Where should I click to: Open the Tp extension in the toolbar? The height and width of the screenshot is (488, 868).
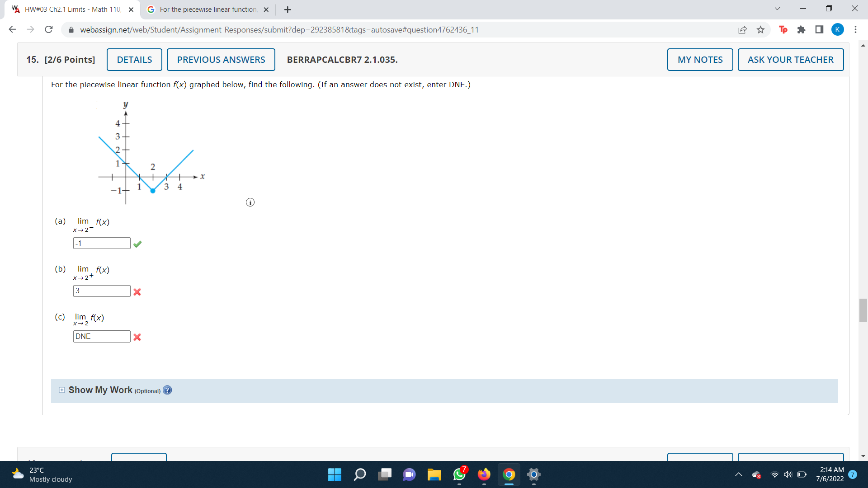click(x=783, y=30)
